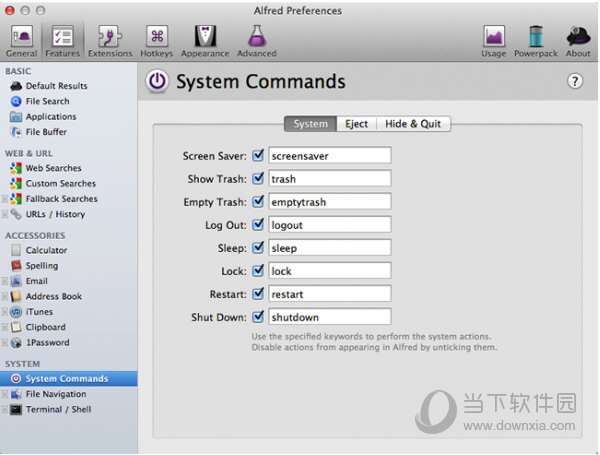Screen dimensions: 600x455
Task: Untick the Empty Trash checkbox
Action: tap(258, 201)
